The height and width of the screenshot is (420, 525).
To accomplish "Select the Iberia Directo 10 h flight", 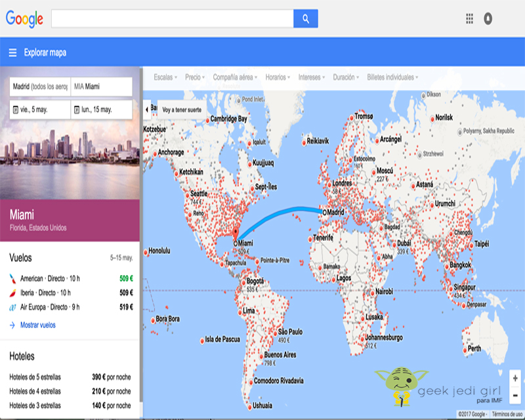I will pos(71,293).
